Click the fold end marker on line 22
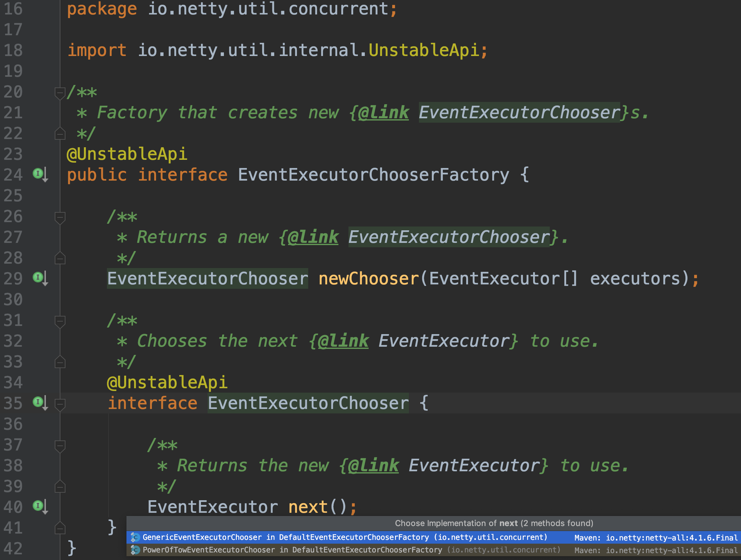Screen dimensions: 741x560 [x=60, y=134]
